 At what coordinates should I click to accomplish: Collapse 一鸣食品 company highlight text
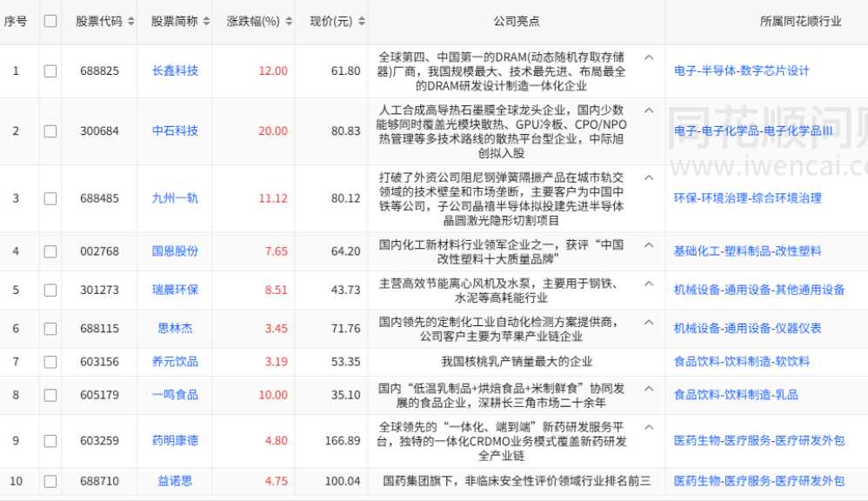(x=649, y=389)
